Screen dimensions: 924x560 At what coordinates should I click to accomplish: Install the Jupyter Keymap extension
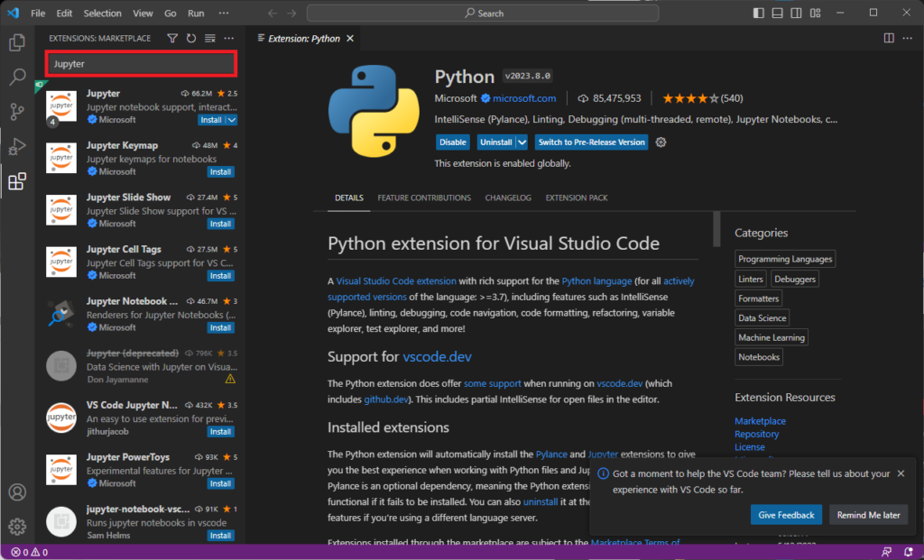tap(220, 172)
